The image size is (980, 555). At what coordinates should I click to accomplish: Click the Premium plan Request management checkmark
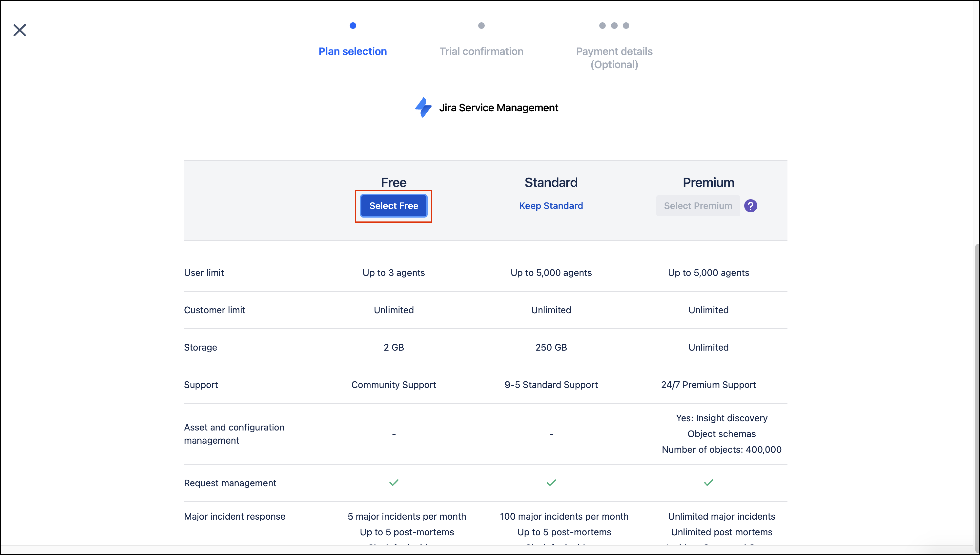(708, 483)
